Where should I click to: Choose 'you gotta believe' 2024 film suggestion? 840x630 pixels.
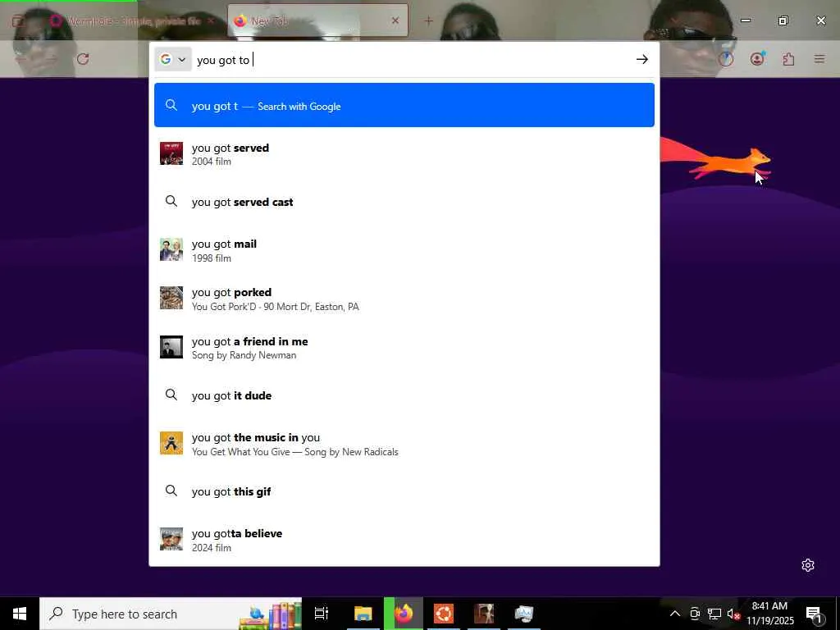tap(404, 540)
